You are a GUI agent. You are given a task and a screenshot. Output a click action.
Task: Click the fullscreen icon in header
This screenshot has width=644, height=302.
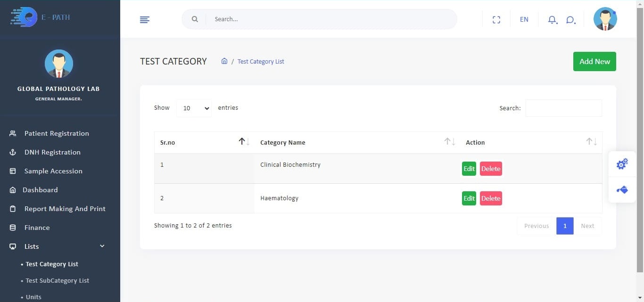(496, 19)
